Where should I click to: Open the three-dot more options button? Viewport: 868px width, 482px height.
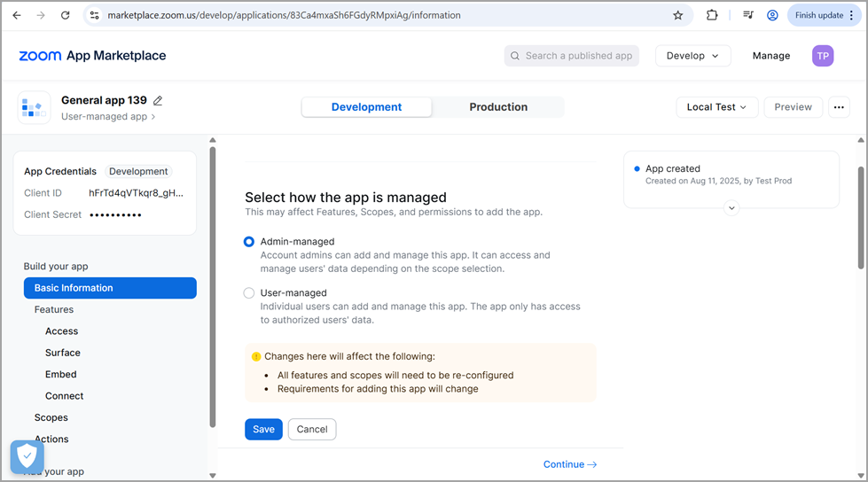(x=838, y=107)
